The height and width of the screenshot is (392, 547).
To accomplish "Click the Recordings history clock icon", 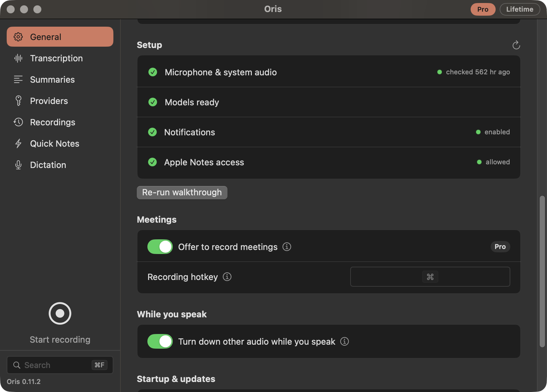I will click(x=18, y=122).
